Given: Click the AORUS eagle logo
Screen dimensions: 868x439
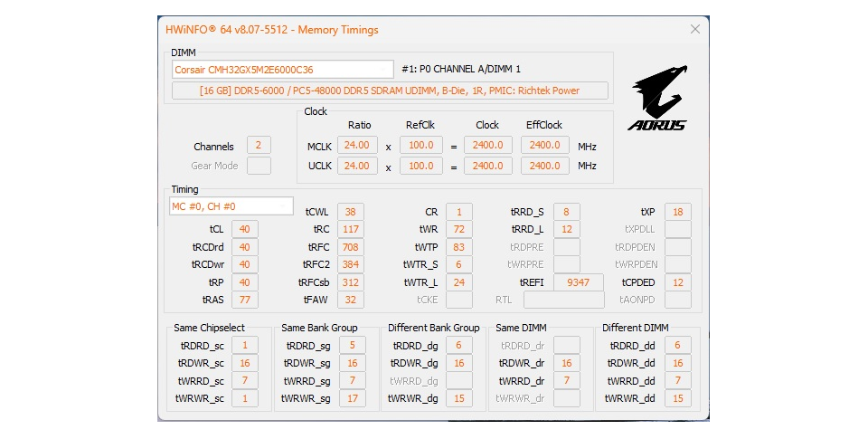Looking at the screenshot, I should point(658,98).
